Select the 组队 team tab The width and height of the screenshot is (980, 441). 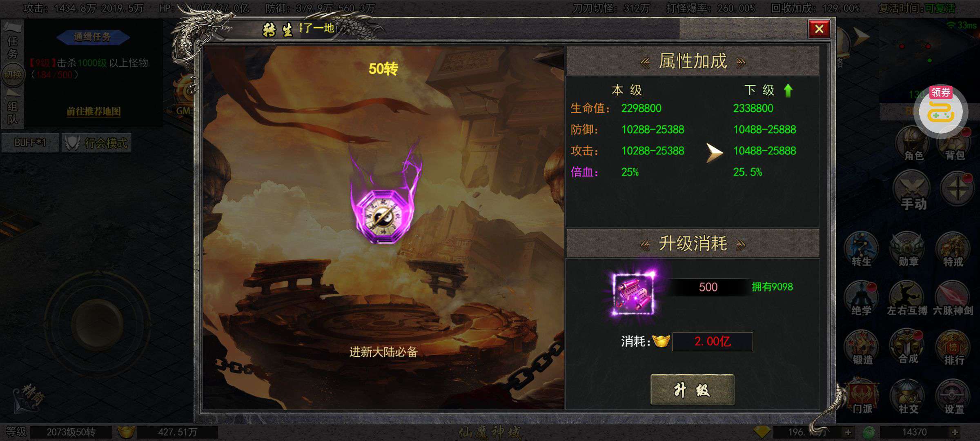[x=12, y=112]
